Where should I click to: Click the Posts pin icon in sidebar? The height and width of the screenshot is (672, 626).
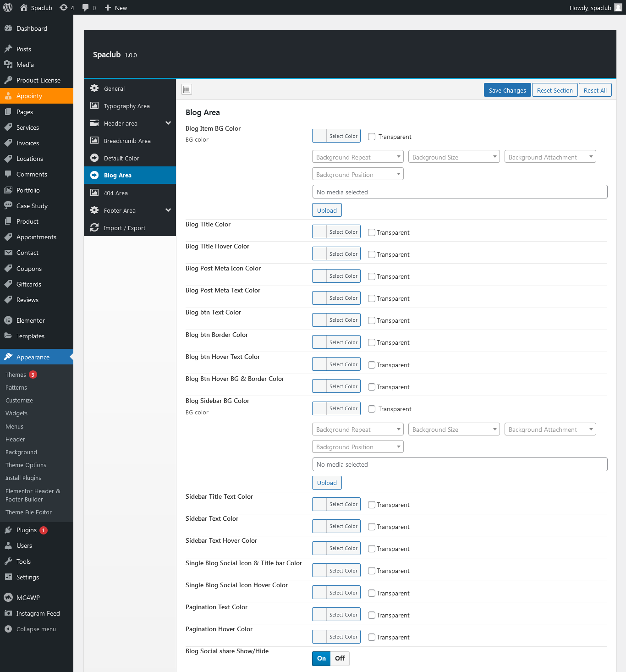click(8, 49)
